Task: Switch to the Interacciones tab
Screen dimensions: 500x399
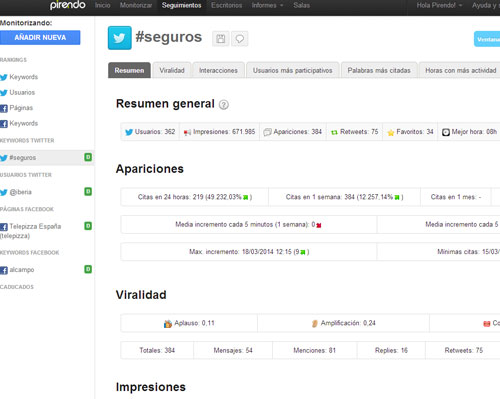Action: (218, 70)
